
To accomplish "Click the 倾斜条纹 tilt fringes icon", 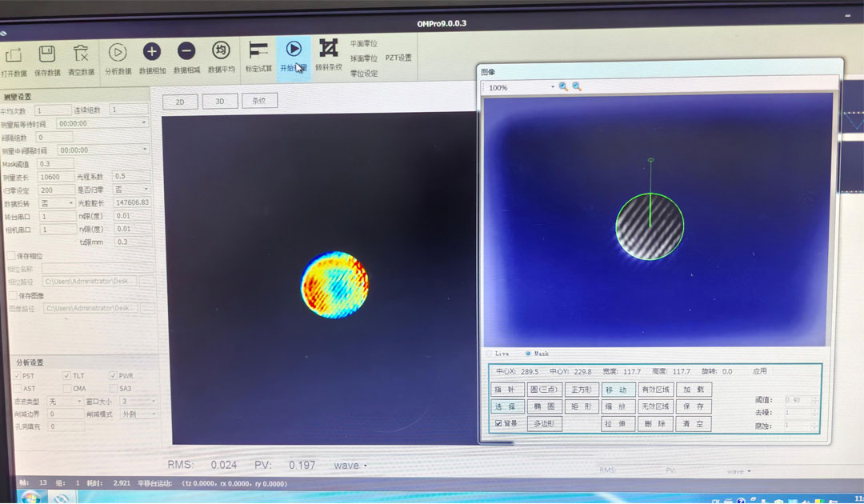I will pos(330,50).
